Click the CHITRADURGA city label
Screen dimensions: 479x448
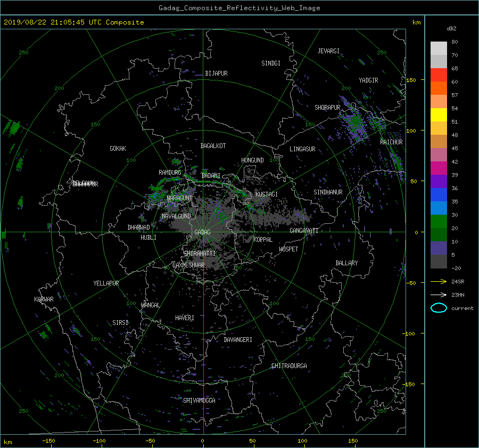click(289, 366)
